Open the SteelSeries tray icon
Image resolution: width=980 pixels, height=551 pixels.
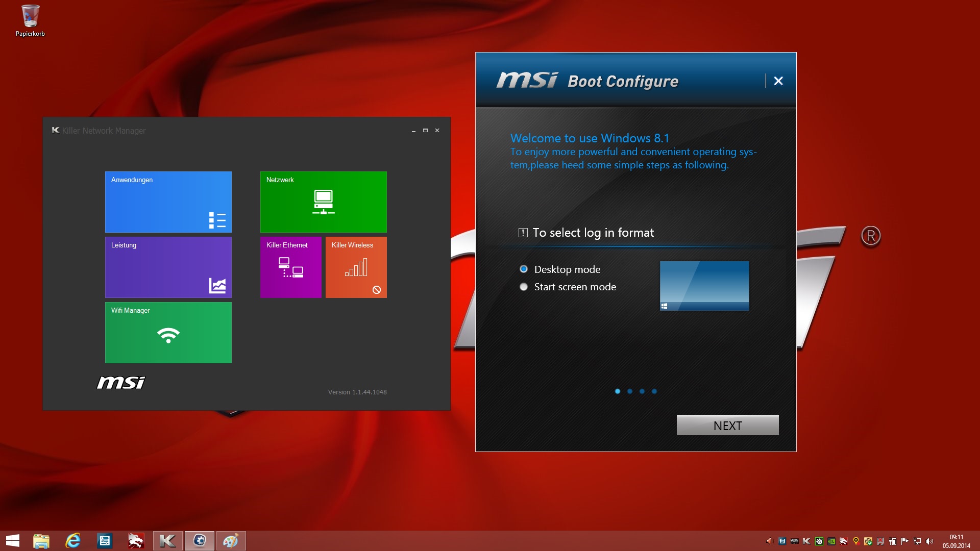point(819,541)
